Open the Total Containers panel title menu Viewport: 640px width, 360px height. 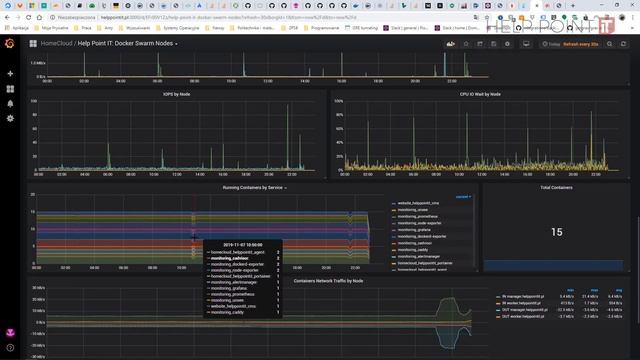(556, 188)
